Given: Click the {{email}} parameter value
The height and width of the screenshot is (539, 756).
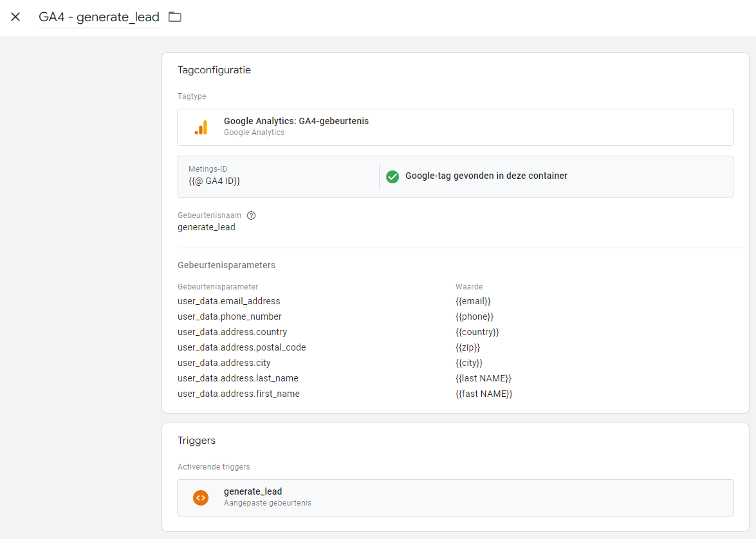Looking at the screenshot, I should [473, 301].
